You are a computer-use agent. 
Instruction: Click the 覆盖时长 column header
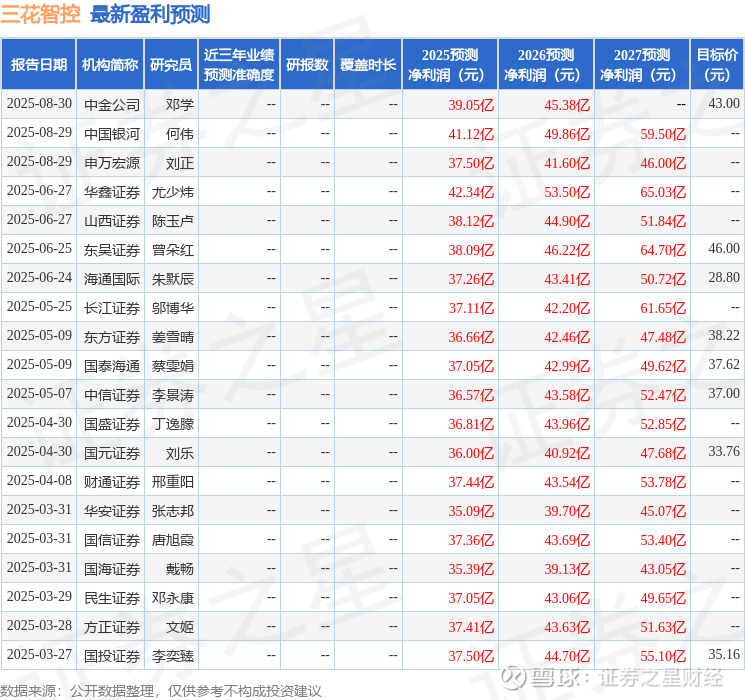coord(368,64)
